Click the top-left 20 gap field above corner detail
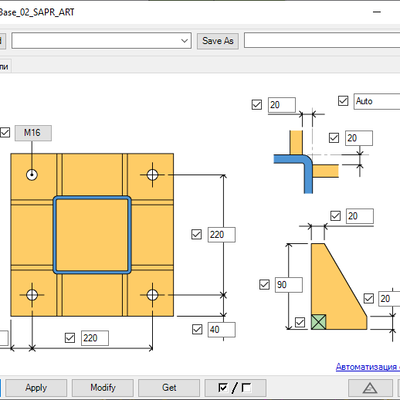This screenshot has width=400, height=400. (282, 105)
